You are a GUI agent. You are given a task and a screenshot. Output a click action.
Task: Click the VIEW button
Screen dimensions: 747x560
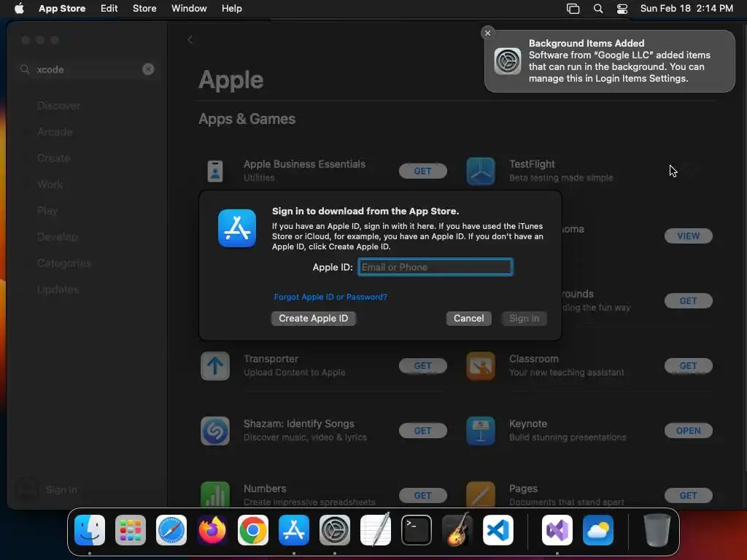point(689,236)
